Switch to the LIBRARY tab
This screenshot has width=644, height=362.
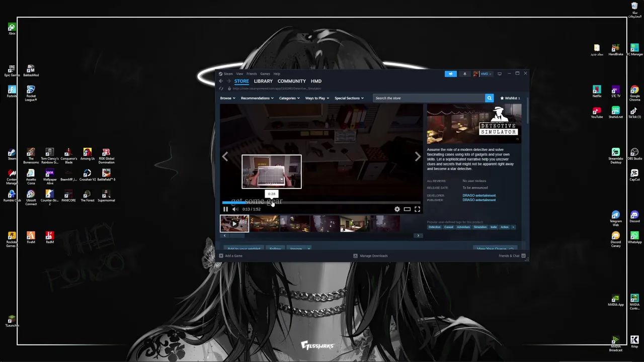(263, 81)
